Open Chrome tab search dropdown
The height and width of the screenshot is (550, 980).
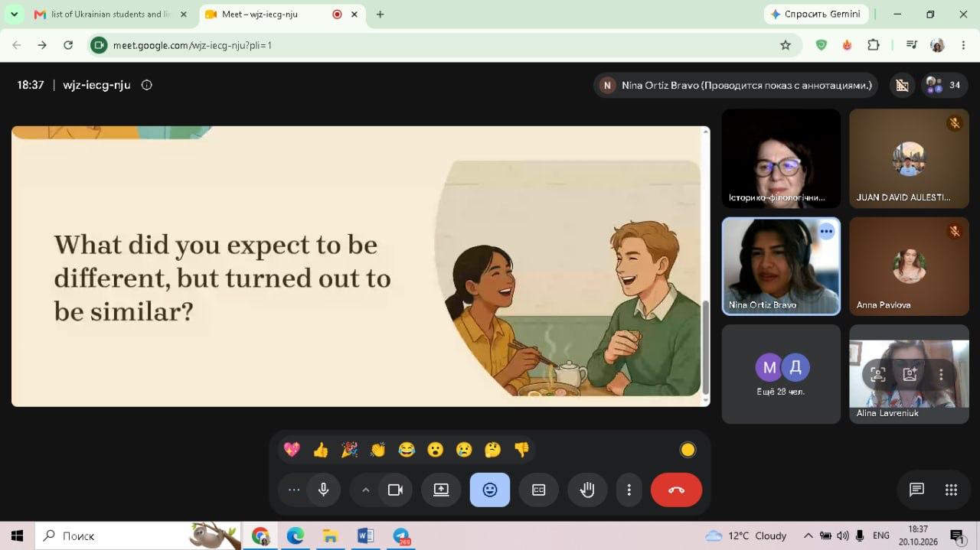[x=14, y=15]
